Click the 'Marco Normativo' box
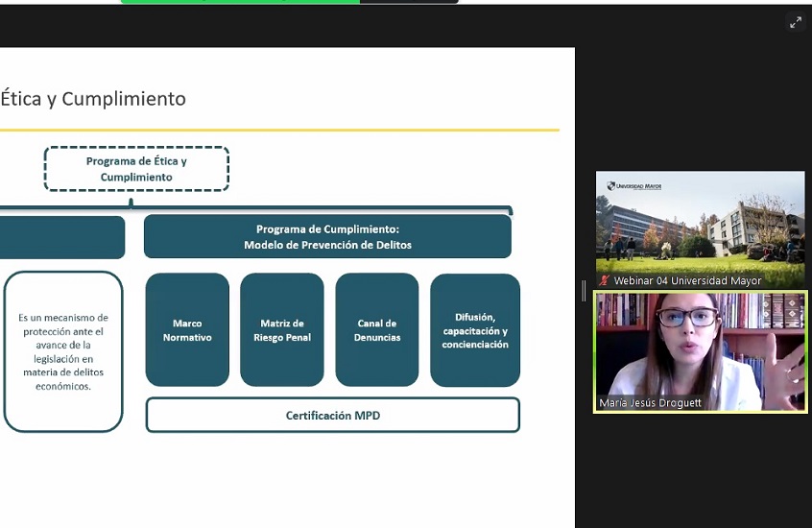Screen dimensions: 812x528 [x=187, y=329]
